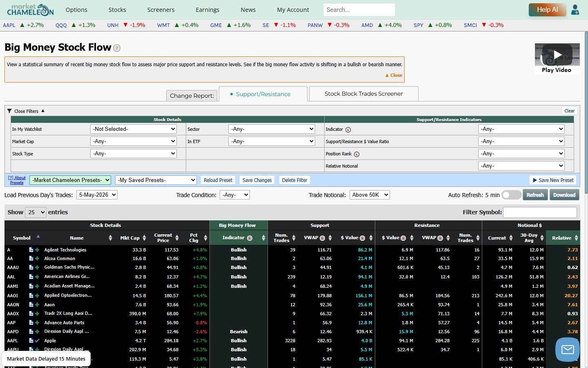Click the Indicator column header info icon
This screenshot has width=588, height=368.
click(249, 238)
